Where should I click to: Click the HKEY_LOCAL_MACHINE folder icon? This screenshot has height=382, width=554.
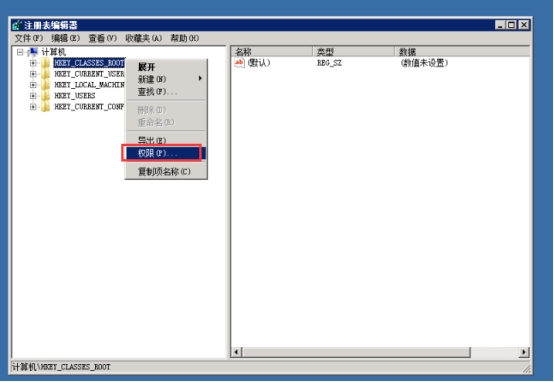45,85
